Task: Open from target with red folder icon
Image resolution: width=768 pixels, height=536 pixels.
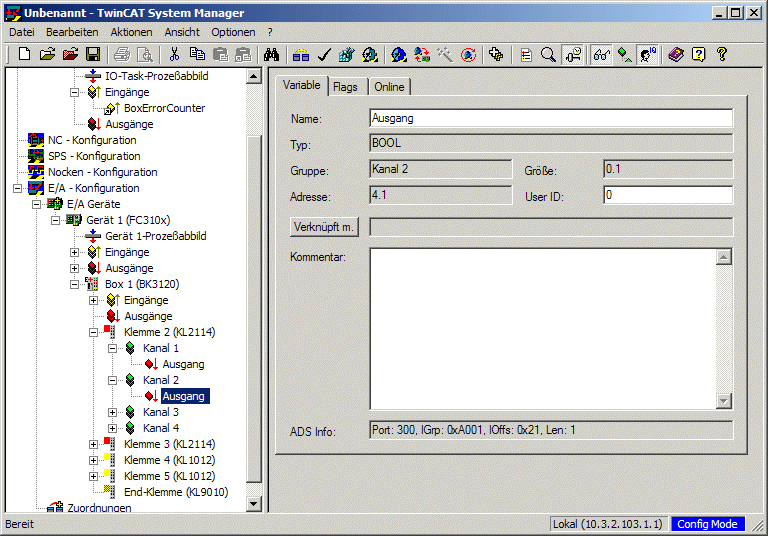Action: click(x=70, y=54)
